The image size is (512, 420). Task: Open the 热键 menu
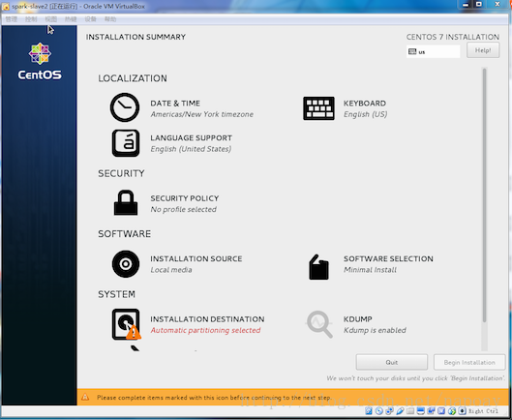pyautogui.click(x=71, y=19)
